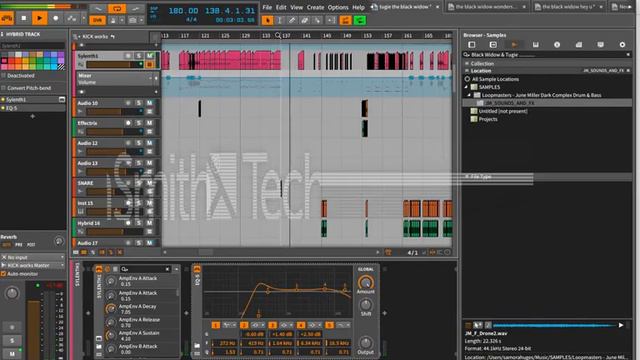
Task: Pick the pink color swatch in track palette
Action: 4,61
